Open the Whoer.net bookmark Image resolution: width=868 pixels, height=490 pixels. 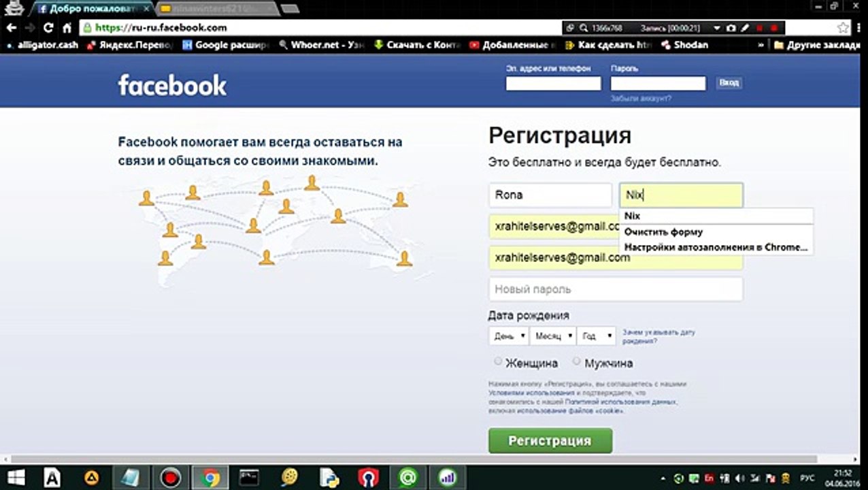coord(323,45)
